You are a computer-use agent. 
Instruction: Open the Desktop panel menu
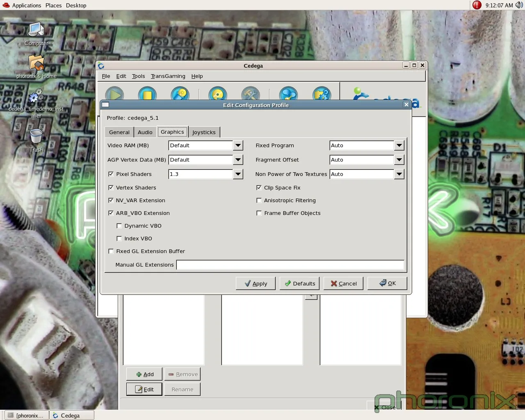click(x=76, y=5)
